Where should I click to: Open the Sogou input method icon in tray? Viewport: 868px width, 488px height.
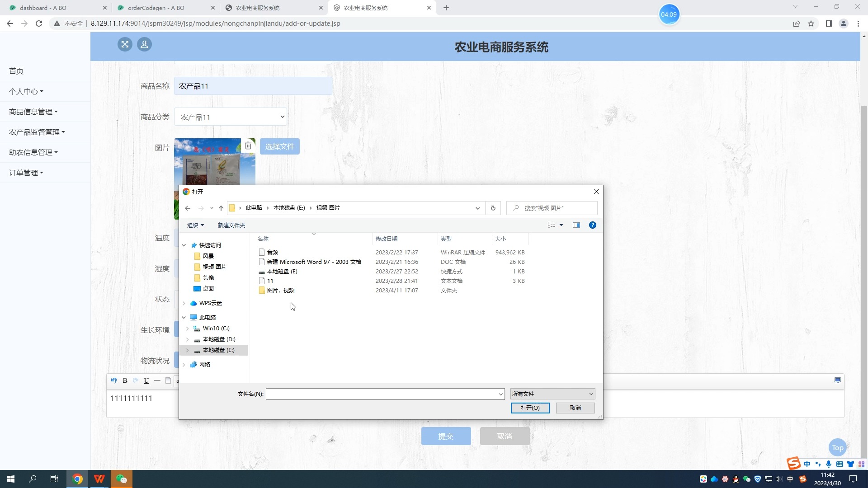click(803, 479)
